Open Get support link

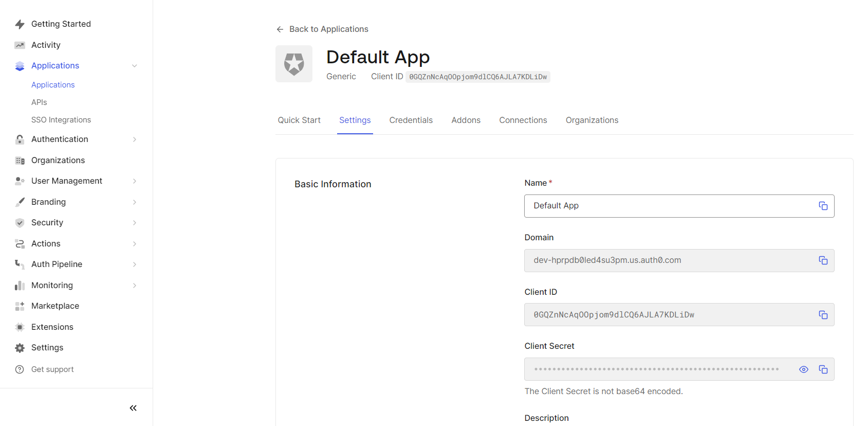(52, 369)
